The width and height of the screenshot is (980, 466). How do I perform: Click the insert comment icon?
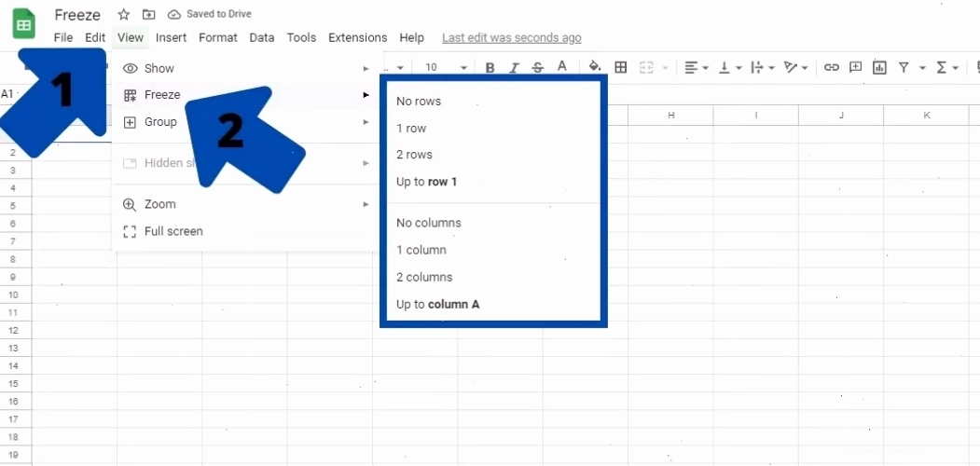(x=855, y=67)
